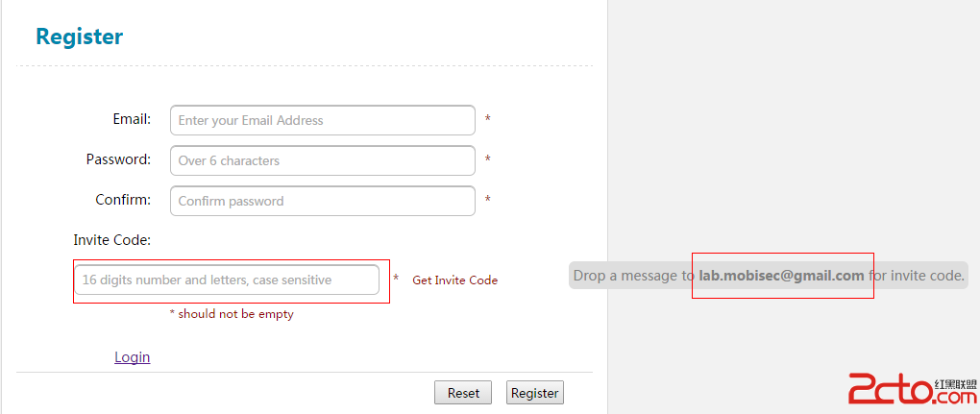Click the required asterisk beside Confirm field
The width and height of the screenshot is (980, 414).
(488, 201)
